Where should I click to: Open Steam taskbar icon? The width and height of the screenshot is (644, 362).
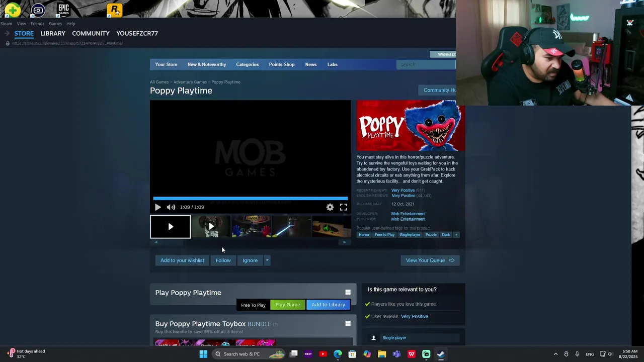[x=441, y=354]
